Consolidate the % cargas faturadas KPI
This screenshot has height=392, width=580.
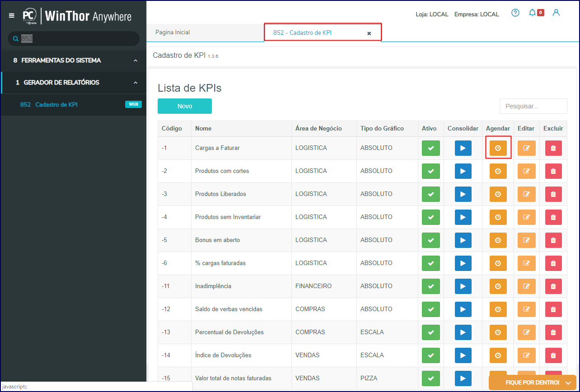click(463, 263)
